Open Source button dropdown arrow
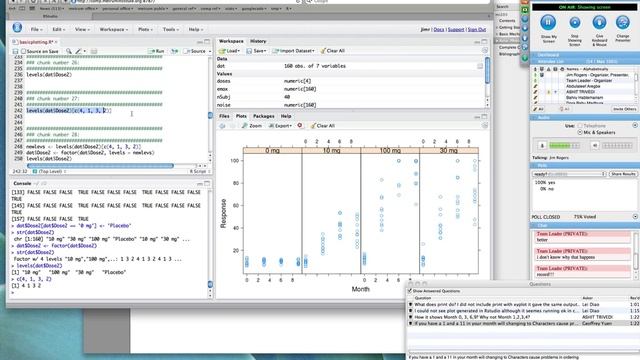Viewport: 640px width, 360px height. 210,51
